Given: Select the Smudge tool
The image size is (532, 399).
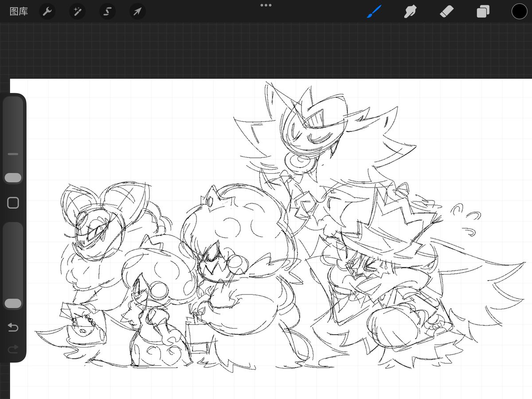Looking at the screenshot, I should pyautogui.click(x=411, y=12).
